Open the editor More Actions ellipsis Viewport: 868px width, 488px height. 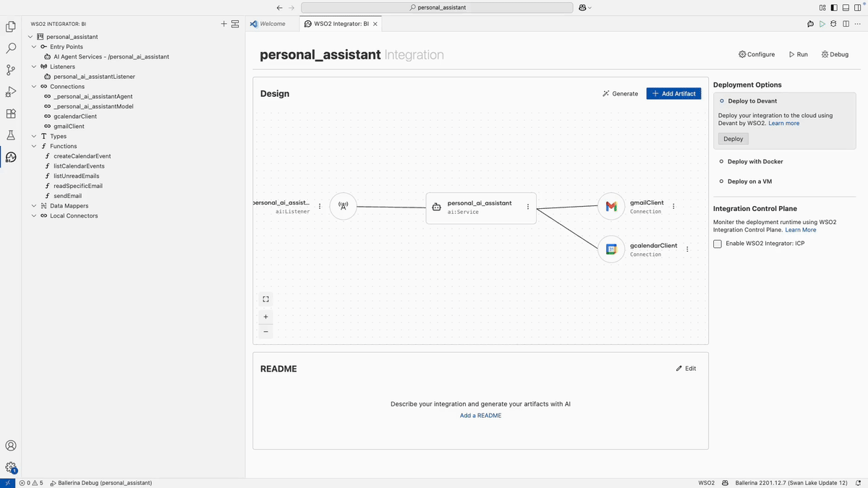[x=858, y=24]
